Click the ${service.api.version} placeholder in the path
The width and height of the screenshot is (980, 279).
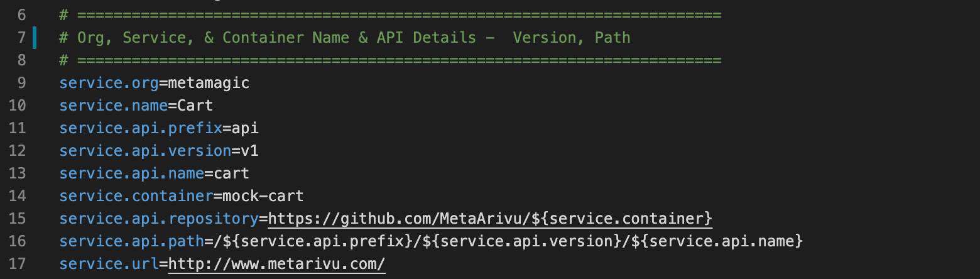click(530, 241)
